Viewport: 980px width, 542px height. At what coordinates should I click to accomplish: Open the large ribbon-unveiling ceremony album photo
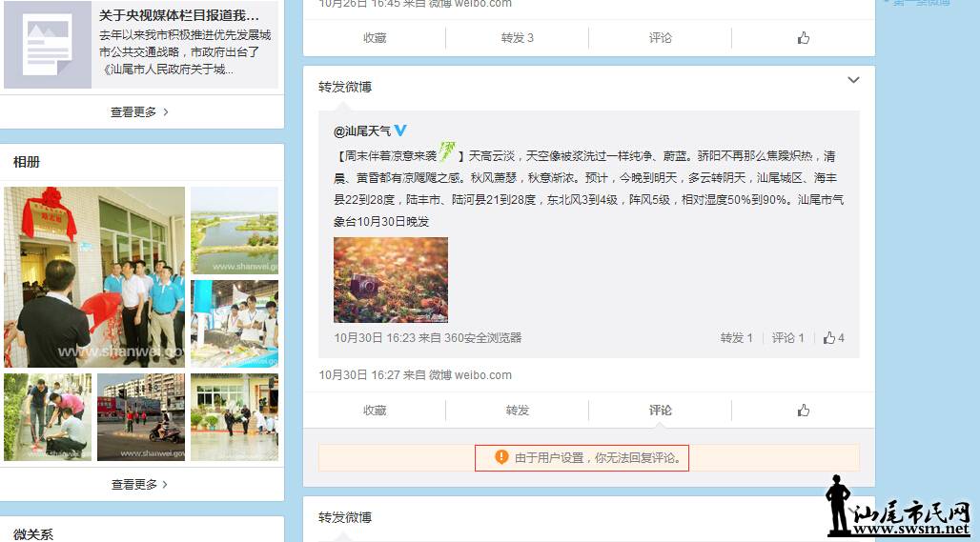tap(94, 277)
